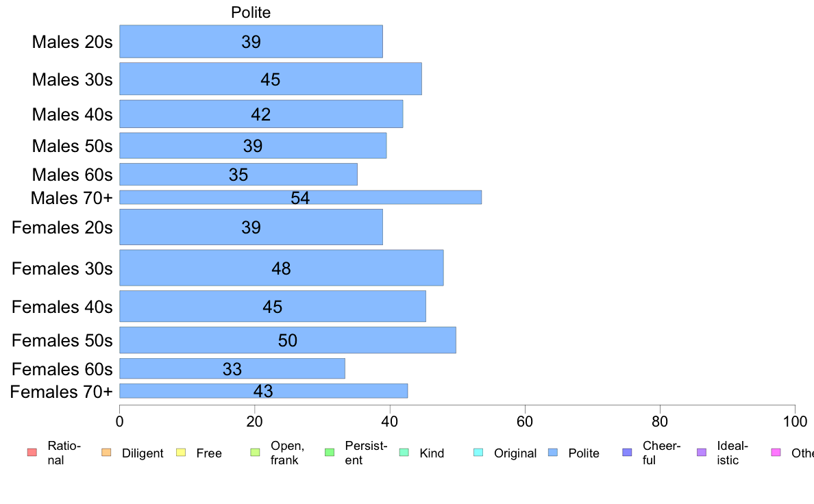Click the Kind legend swatch
Image resolution: width=814 pixels, height=504 pixels.
pos(404,452)
